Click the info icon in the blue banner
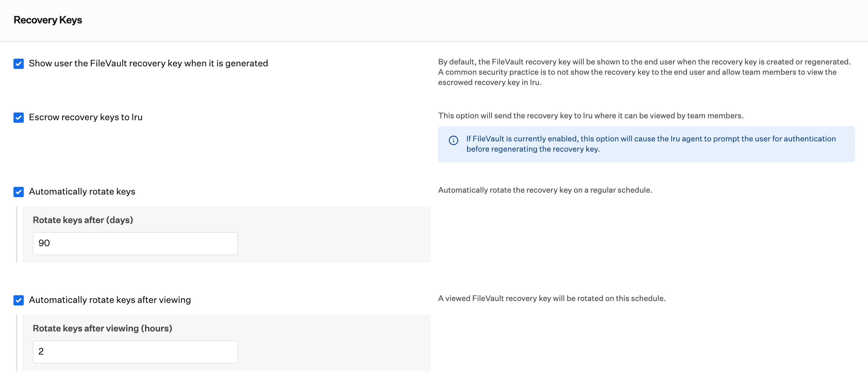The width and height of the screenshot is (868, 384). tap(453, 140)
